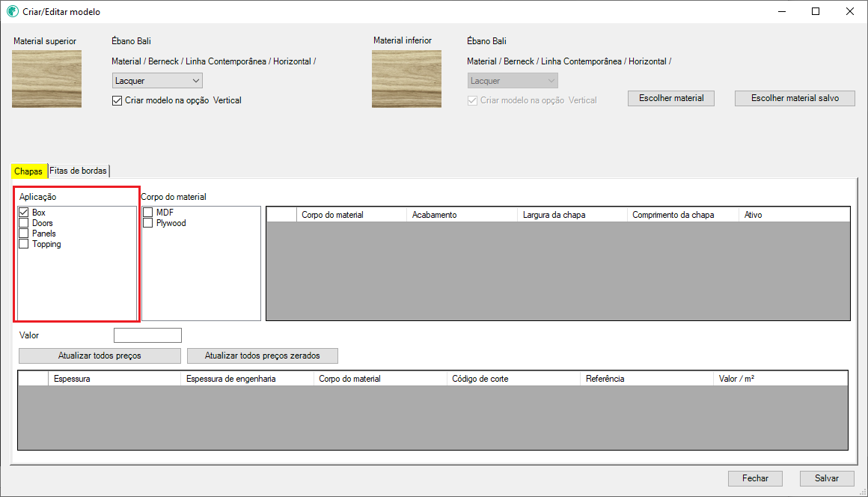Screen dimensions: 868x497
Task: Enable the Plywood material body checkbox
Action: (x=148, y=223)
